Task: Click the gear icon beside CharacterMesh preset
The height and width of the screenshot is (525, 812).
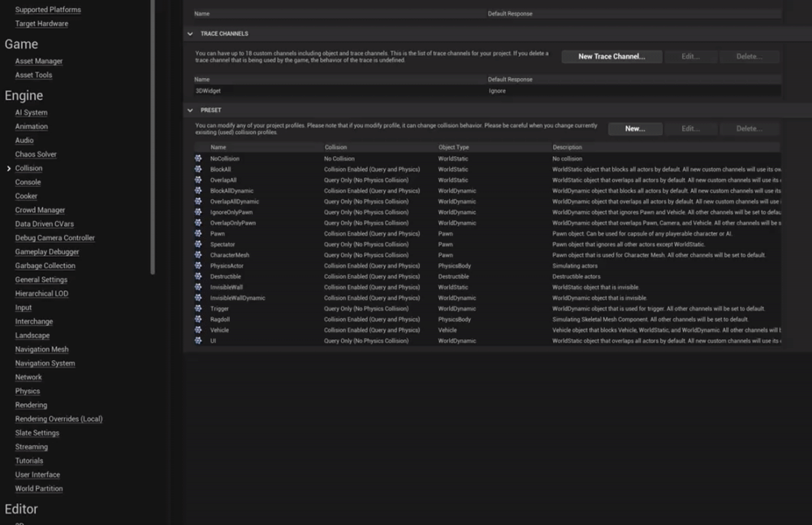Action: click(198, 255)
